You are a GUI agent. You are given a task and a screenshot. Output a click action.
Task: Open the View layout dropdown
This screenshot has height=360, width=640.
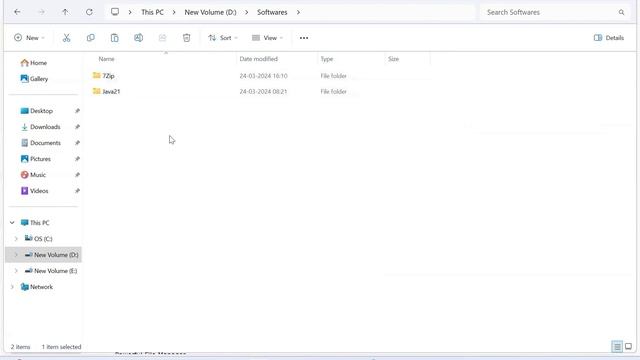click(267, 38)
